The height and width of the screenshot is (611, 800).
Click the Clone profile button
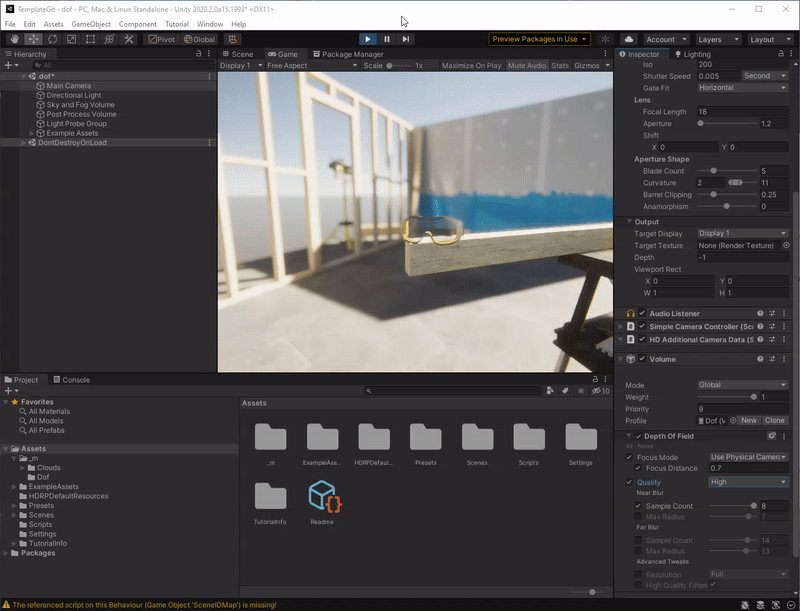point(774,421)
